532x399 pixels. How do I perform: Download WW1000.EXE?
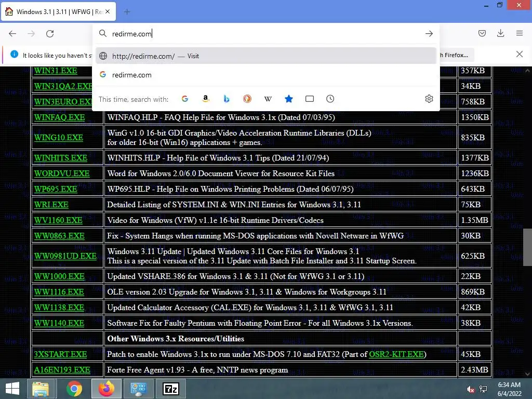coord(59,276)
